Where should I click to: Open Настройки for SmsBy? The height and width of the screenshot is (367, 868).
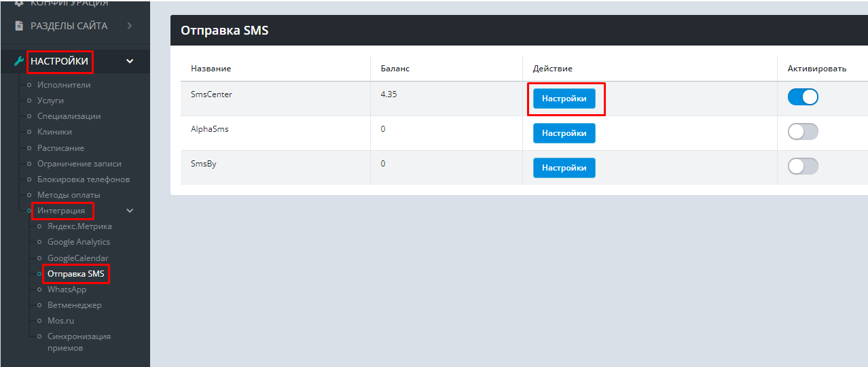coord(564,168)
